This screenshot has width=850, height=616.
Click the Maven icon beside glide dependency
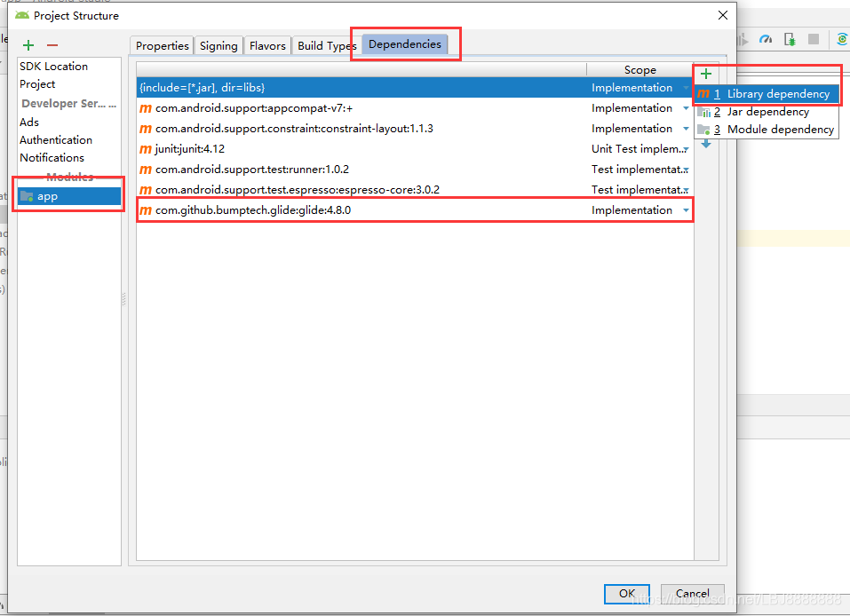(146, 210)
